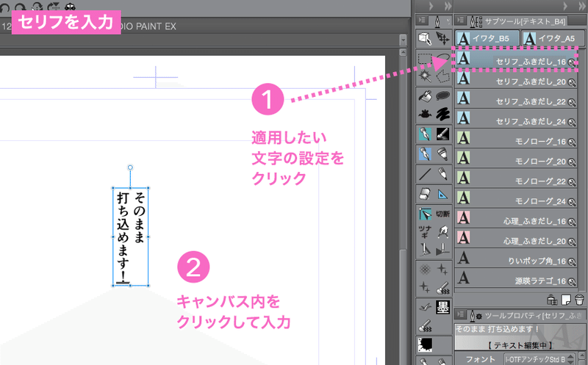This screenshot has height=365, width=588.
Task: Collapse the tool palette with double arrow
Action: coord(448,6)
